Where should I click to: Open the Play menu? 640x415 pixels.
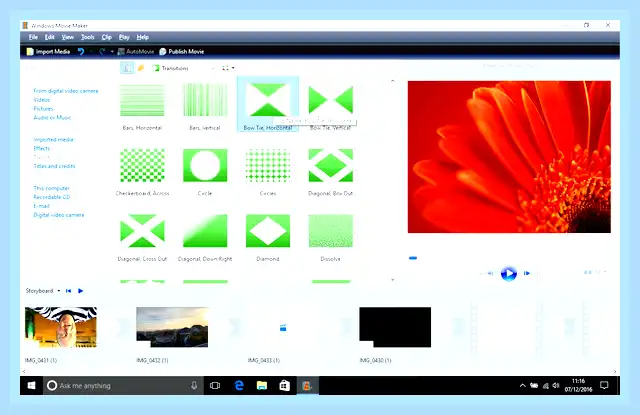(x=124, y=37)
